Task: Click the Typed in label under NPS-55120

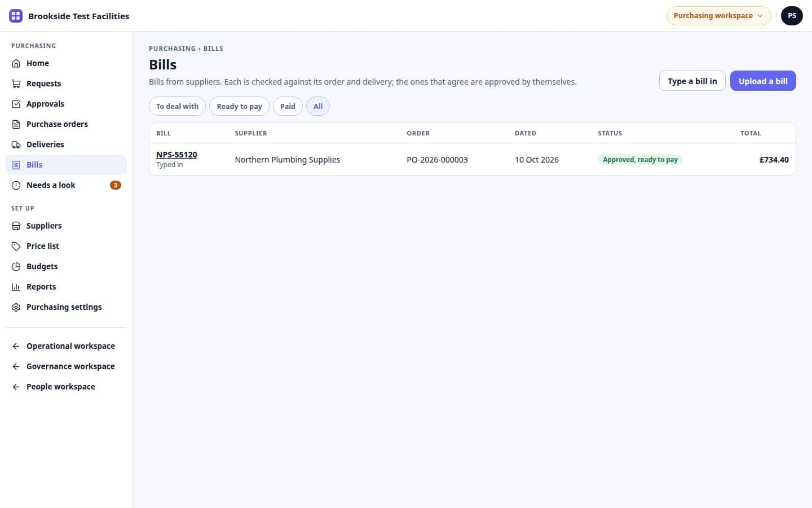Action: (x=170, y=165)
